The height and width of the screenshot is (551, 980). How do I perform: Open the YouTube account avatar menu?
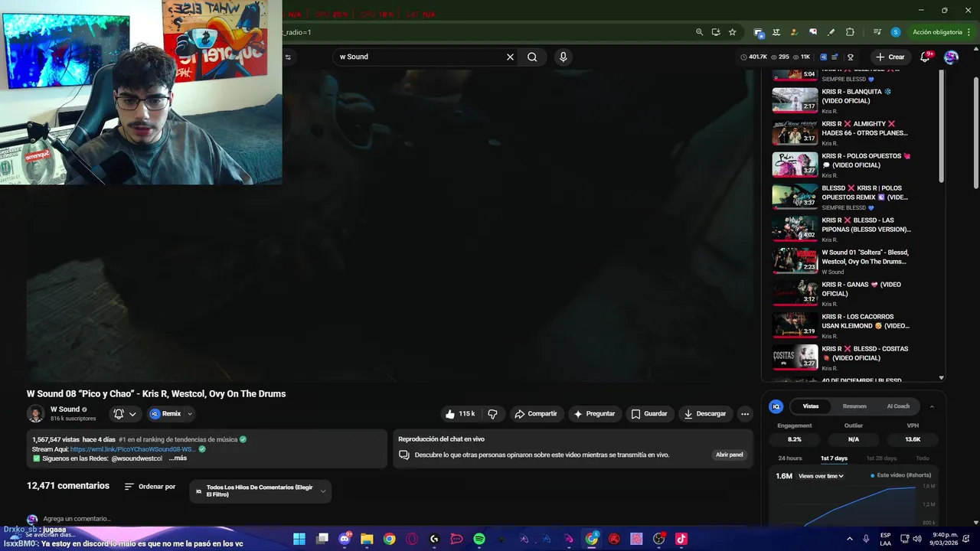pos(951,57)
